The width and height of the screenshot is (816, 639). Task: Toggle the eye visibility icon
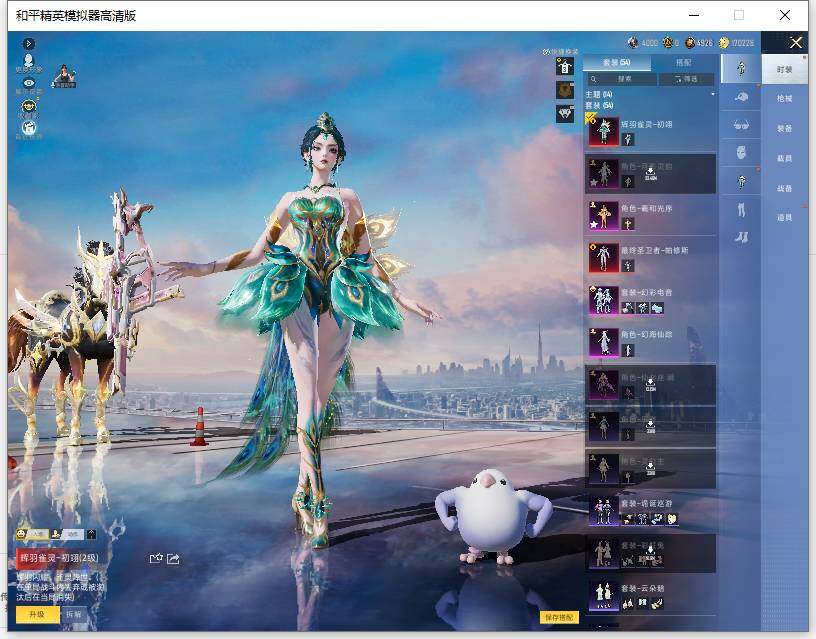coord(29,83)
